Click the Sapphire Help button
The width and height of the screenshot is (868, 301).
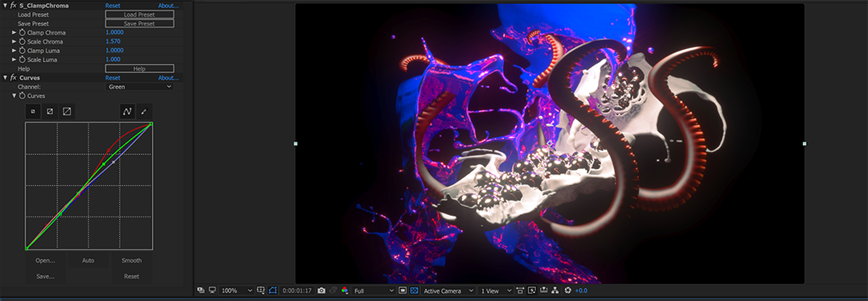click(140, 68)
